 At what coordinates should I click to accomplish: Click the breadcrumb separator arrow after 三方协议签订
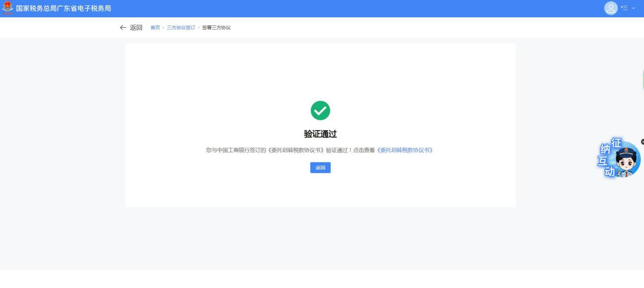(199, 27)
